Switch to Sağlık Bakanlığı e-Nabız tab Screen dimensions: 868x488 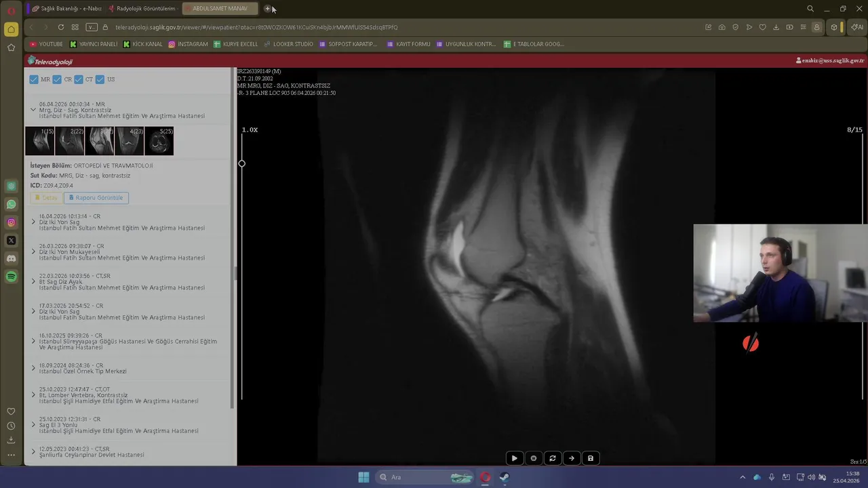click(x=66, y=9)
